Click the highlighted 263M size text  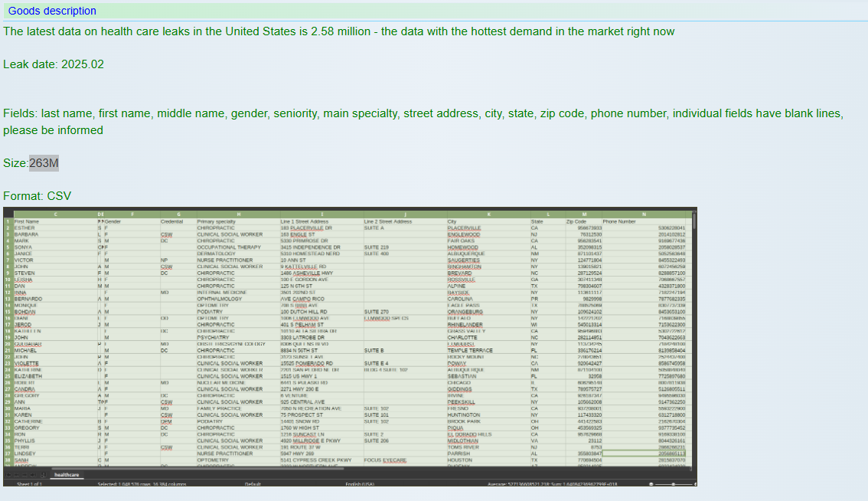click(44, 163)
